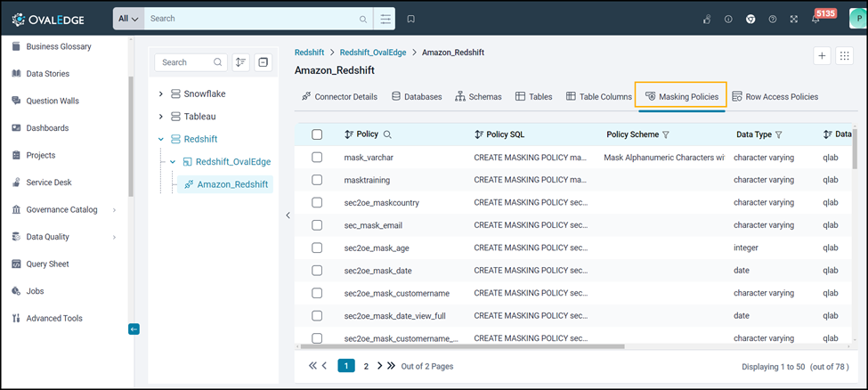868x390 pixels.
Task: Select all rows with the header checkbox
Action: 317,134
